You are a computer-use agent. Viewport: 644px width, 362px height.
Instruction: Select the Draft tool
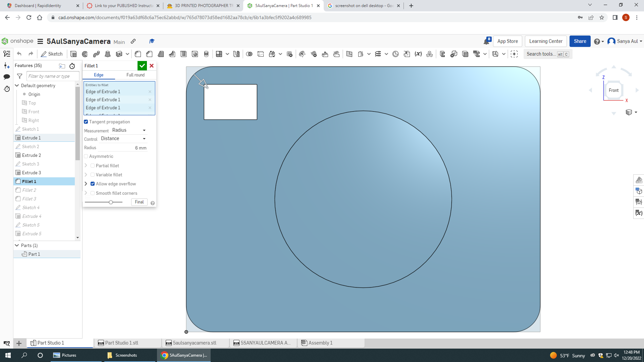161,54
